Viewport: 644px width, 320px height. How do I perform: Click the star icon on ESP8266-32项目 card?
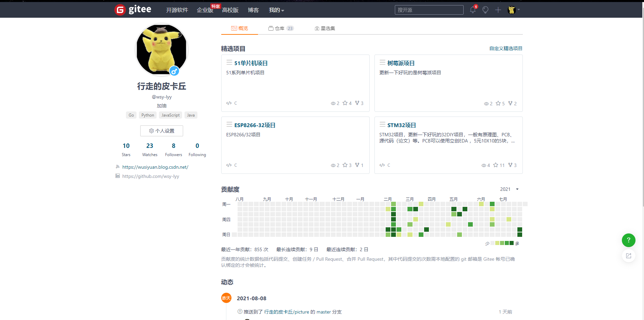pos(344,165)
